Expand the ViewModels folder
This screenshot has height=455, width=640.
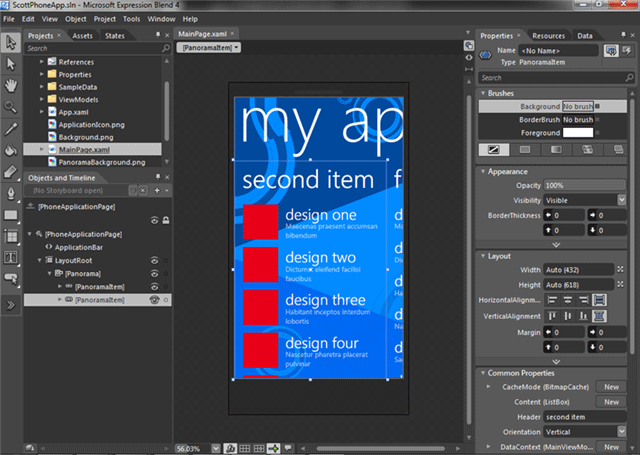(x=42, y=99)
